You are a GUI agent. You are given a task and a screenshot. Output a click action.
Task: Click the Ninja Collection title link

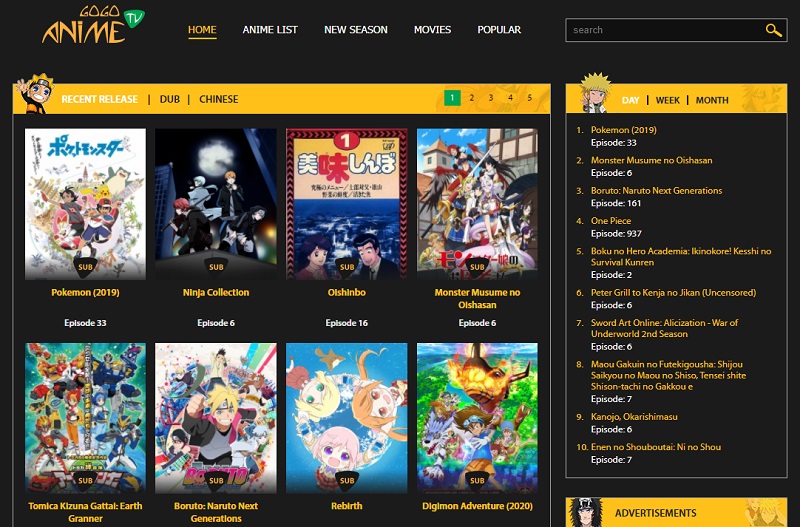point(216,292)
